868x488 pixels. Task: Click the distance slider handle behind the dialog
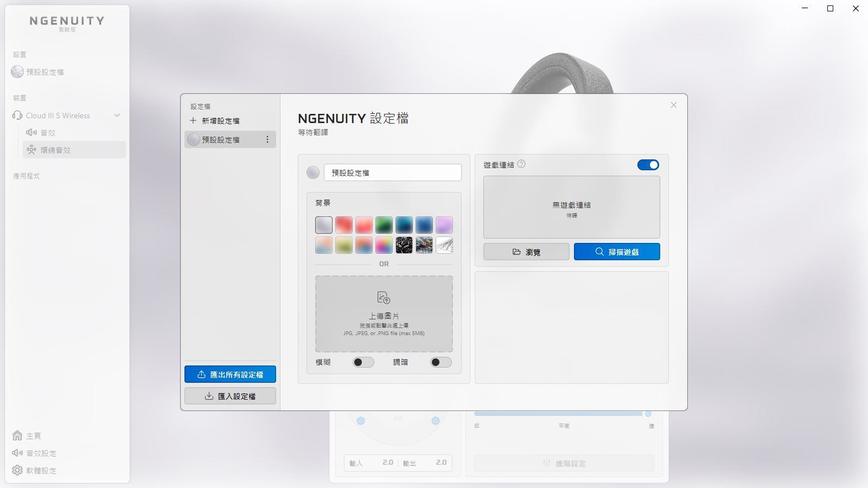click(648, 414)
